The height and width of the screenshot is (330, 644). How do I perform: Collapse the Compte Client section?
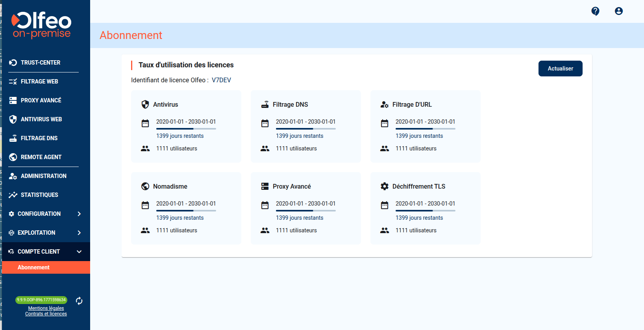(79, 252)
